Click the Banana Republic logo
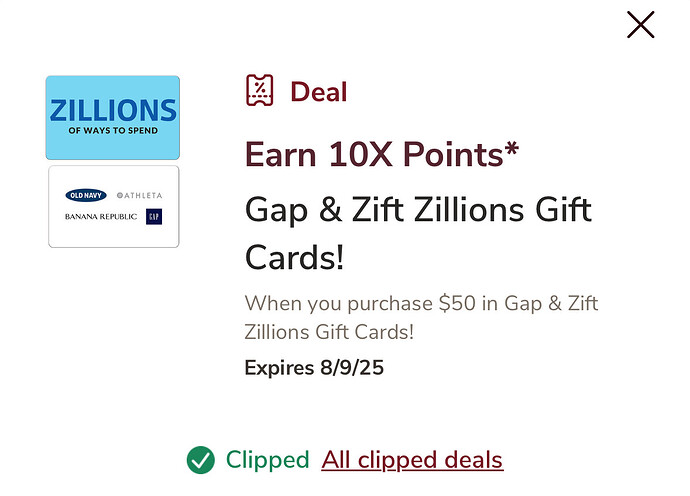This screenshot has height=496, width=690. 101,217
